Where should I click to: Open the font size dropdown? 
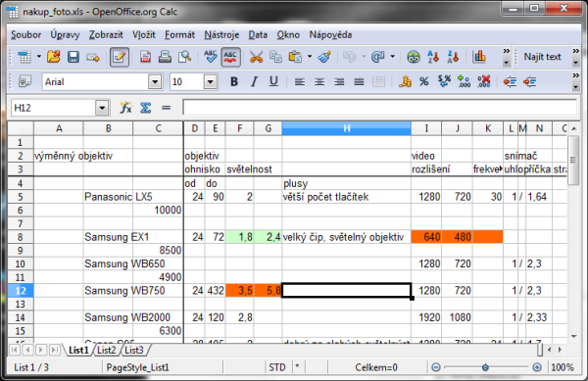[x=211, y=81]
